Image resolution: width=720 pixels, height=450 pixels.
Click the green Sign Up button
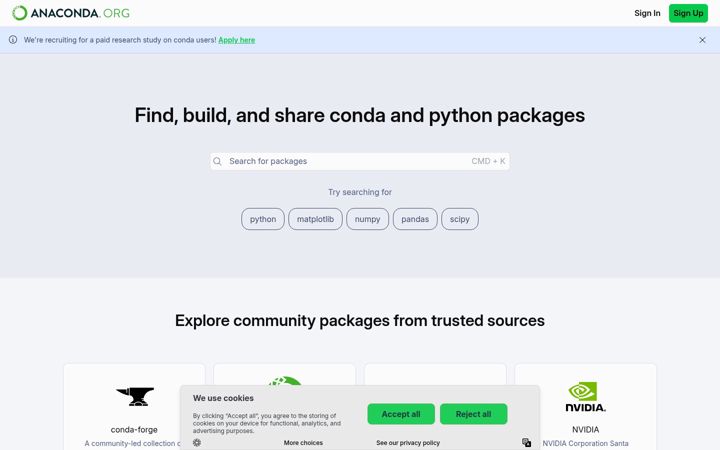tap(688, 13)
